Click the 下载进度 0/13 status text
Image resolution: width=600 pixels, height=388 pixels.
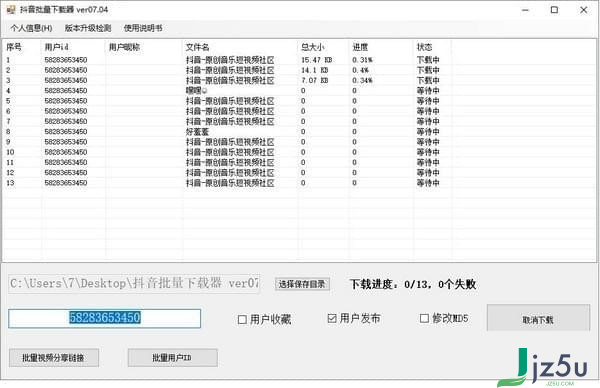412,284
